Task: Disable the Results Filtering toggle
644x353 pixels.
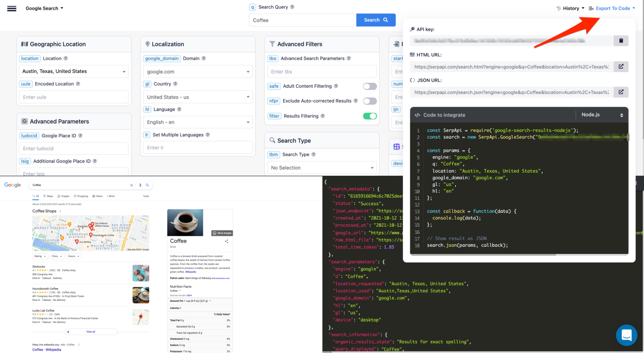Action: tap(370, 116)
